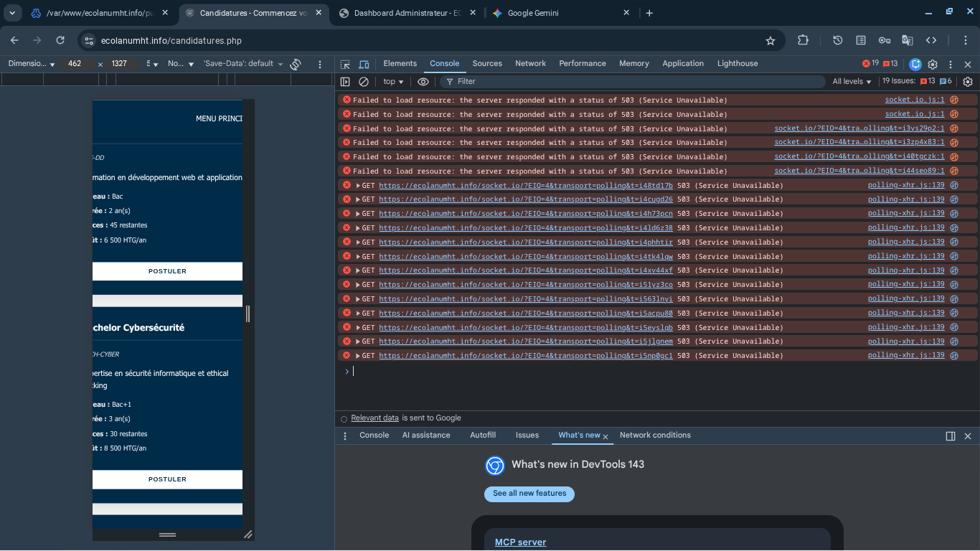Reload the page from the toolbar
980x551 pixels.
coord(60,41)
